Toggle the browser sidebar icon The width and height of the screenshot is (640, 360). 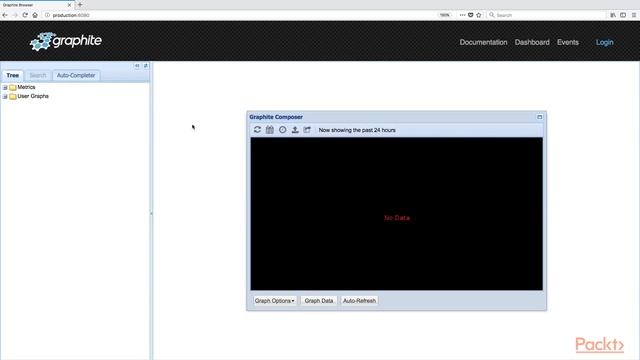coord(623,15)
